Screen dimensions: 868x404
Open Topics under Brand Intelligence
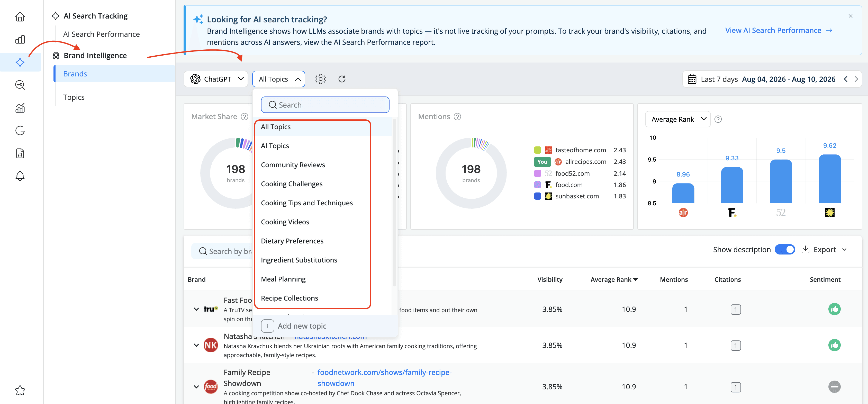click(74, 97)
